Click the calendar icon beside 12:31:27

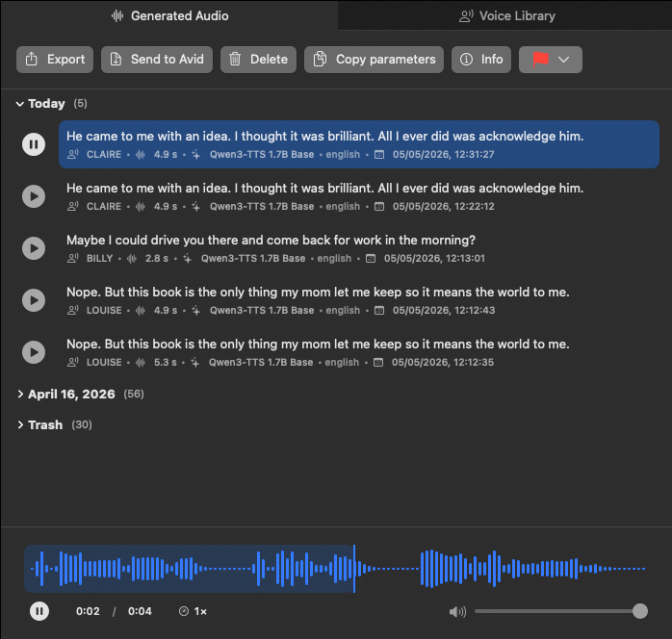[379, 154]
